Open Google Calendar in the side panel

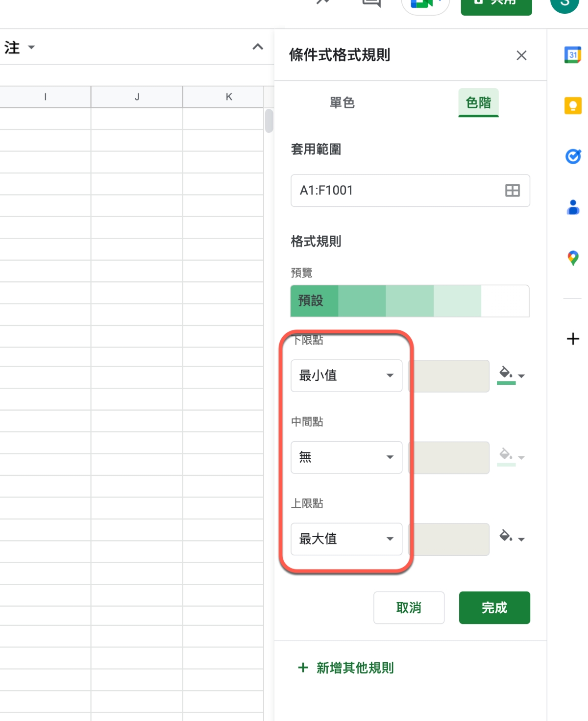572,55
